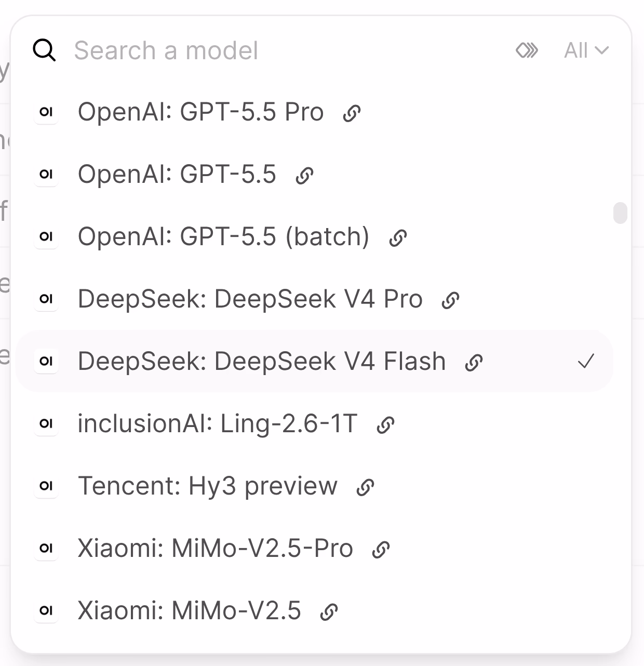The width and height of the screenshot is (644, 666).
Task: Click the link icon beside DeepSeek V4 Flash
Action: coord(474,362)
